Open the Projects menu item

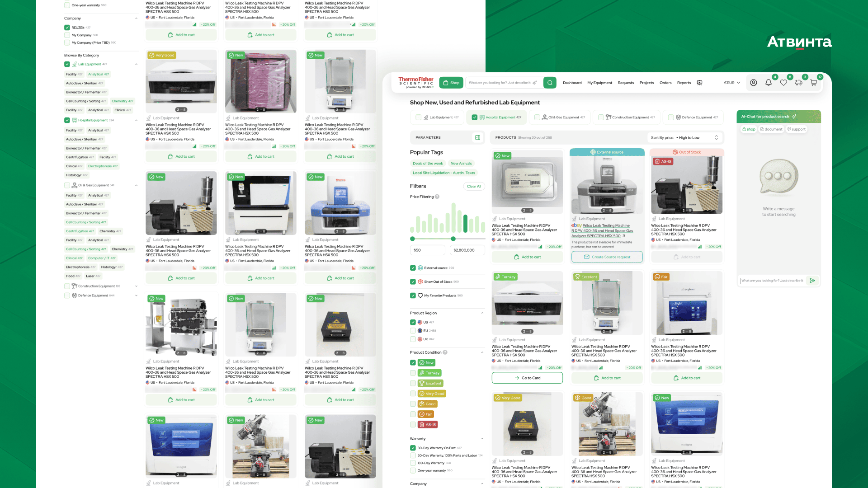[x=646, y=83]
